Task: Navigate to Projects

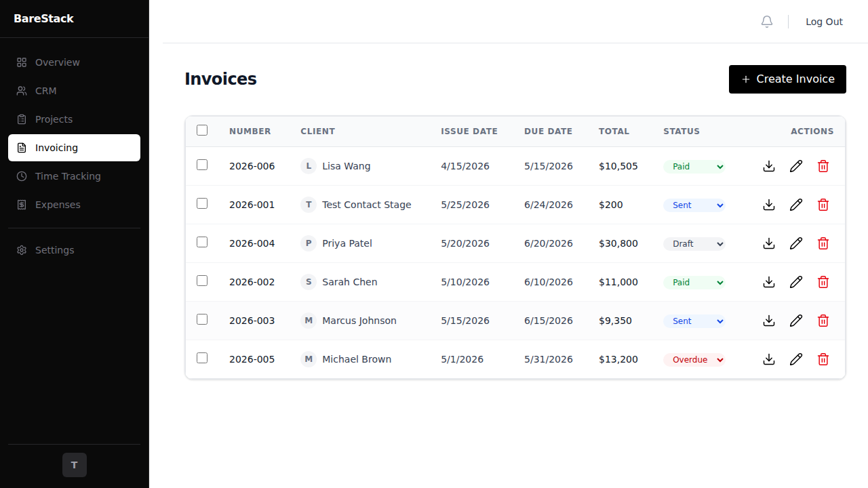Action: tap(74, 119)
